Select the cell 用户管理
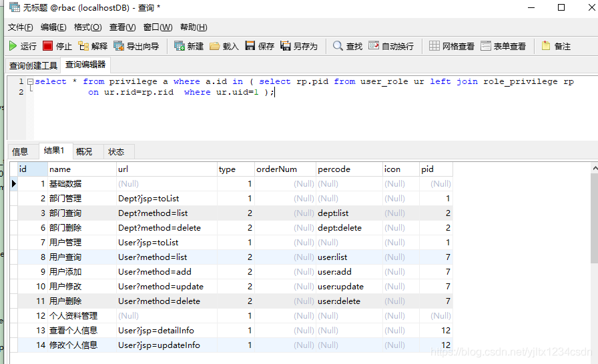Screen dimensions: 598x364 [x=82, y=243]
